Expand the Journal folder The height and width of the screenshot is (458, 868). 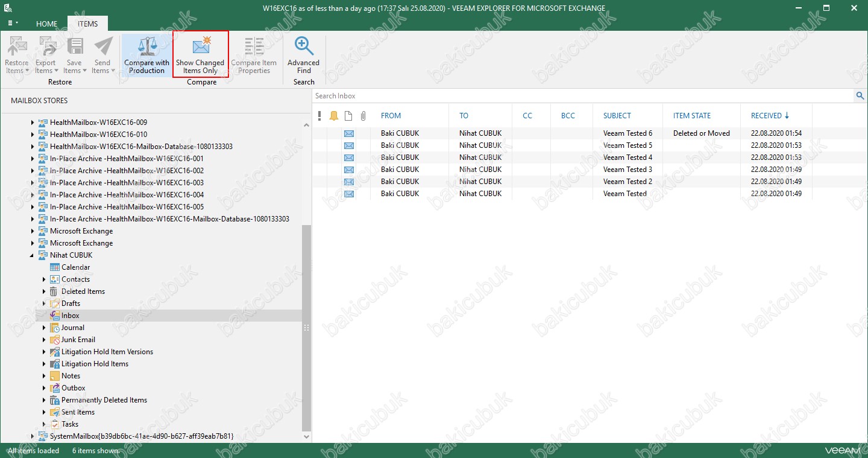pos(44,328)
